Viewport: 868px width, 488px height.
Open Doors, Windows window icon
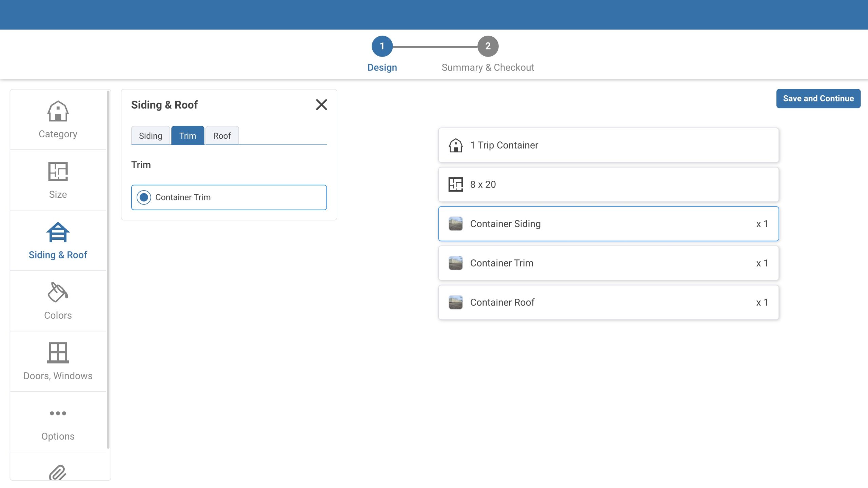pos(58,353)
